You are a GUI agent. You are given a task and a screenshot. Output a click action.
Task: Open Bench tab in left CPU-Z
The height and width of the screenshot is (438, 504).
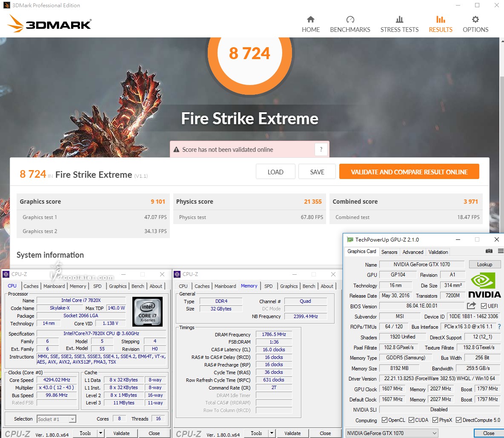pyautogui.click(x=138, y=286)
